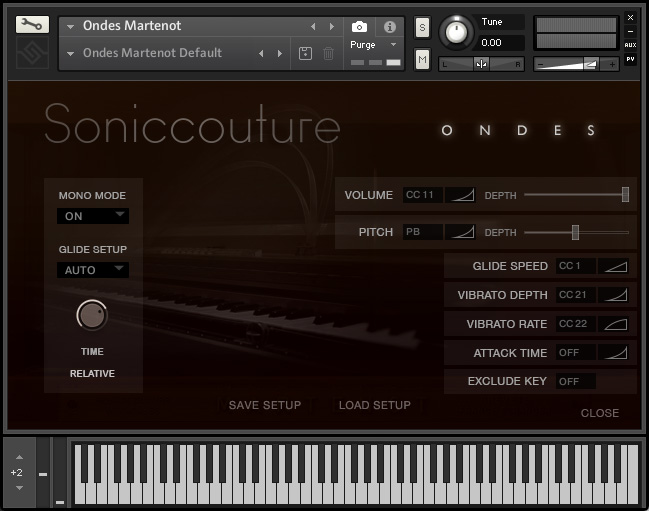Expand the Ondes Martenot instrument menu arrow
This screenshot has height=511, width=649.
click(71, 27)
